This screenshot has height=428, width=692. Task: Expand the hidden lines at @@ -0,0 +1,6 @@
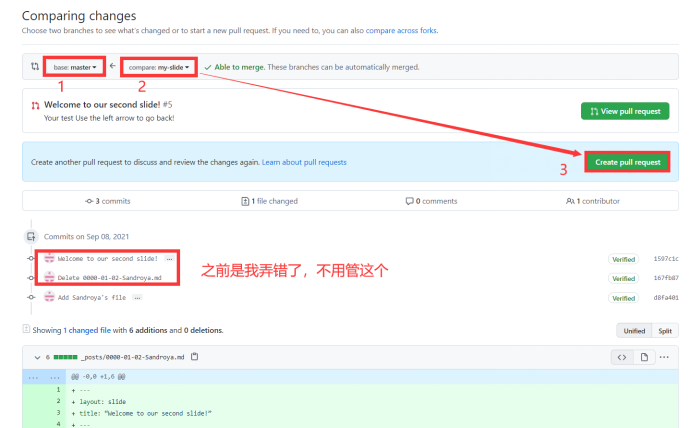pyautogui.click(x=44, y=377)
